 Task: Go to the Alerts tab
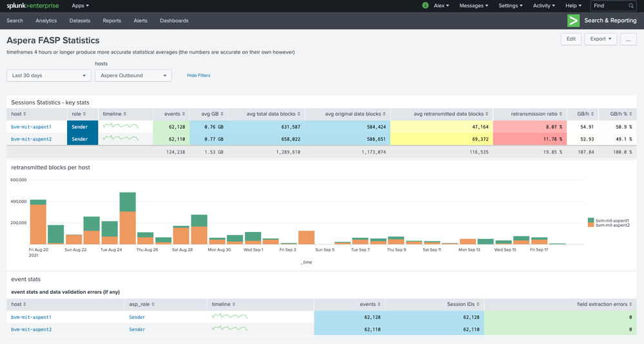tap(141, 21)
